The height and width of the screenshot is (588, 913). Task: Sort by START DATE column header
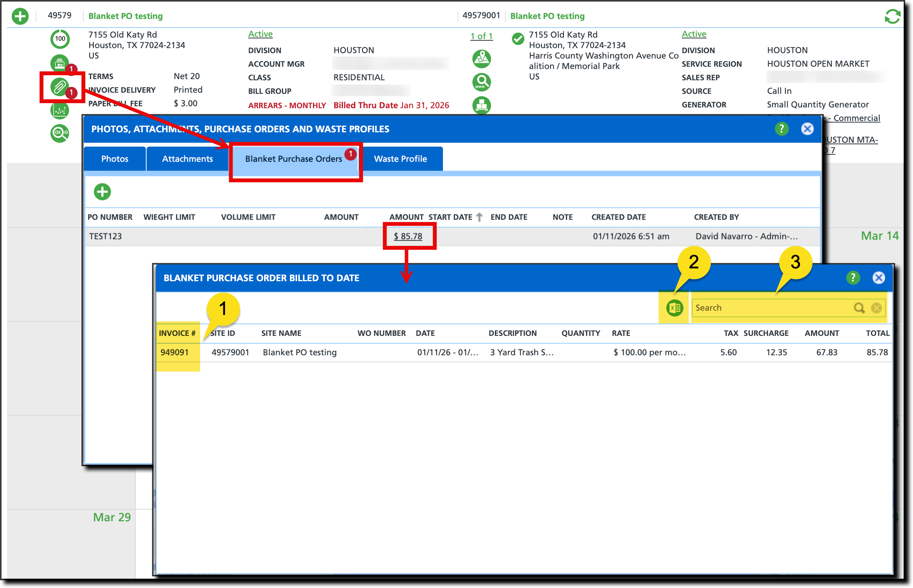[x=450, y=217]
